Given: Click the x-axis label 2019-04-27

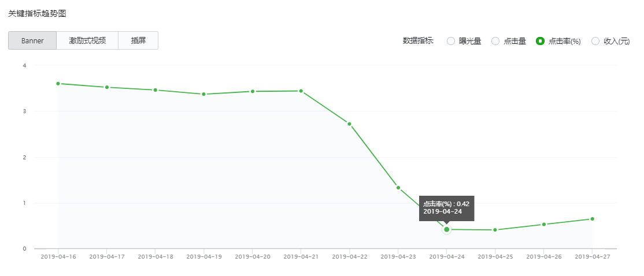Looking at the screenshot, I should (x=592, y=257).
